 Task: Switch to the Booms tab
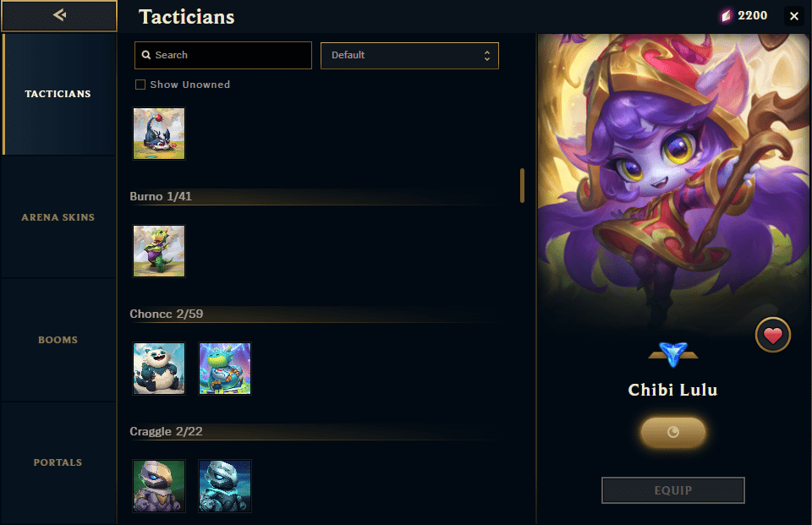click(58, 340)
